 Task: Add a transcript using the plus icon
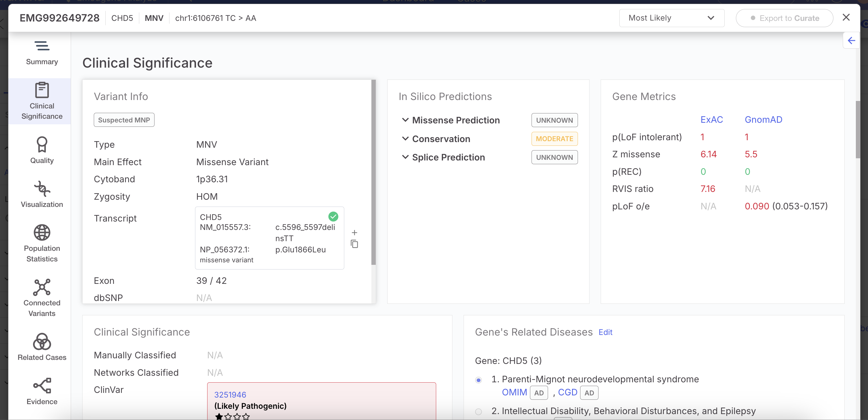354,232
